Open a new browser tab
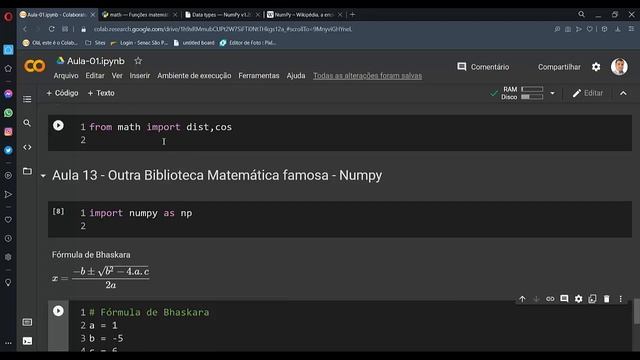 352,15
